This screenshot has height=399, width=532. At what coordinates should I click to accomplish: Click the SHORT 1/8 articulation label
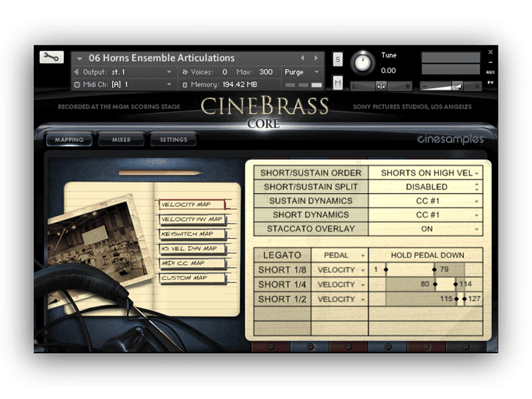[282, 270]
